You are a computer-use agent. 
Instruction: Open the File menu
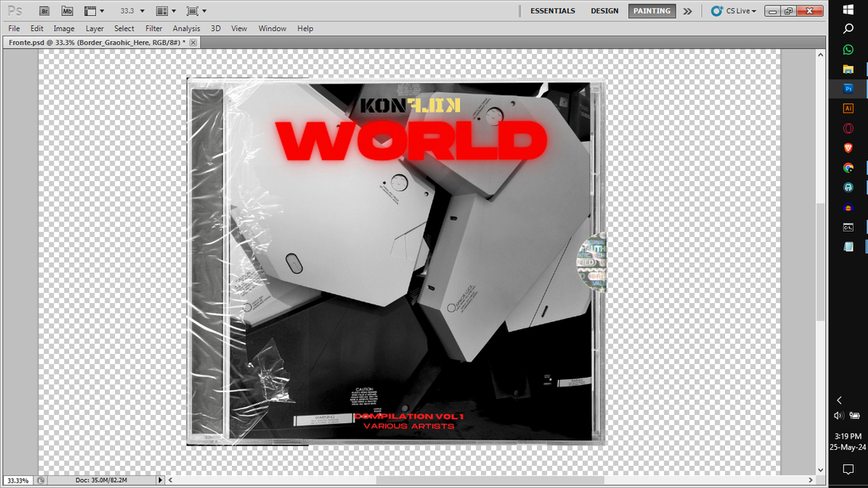point(14,29)
